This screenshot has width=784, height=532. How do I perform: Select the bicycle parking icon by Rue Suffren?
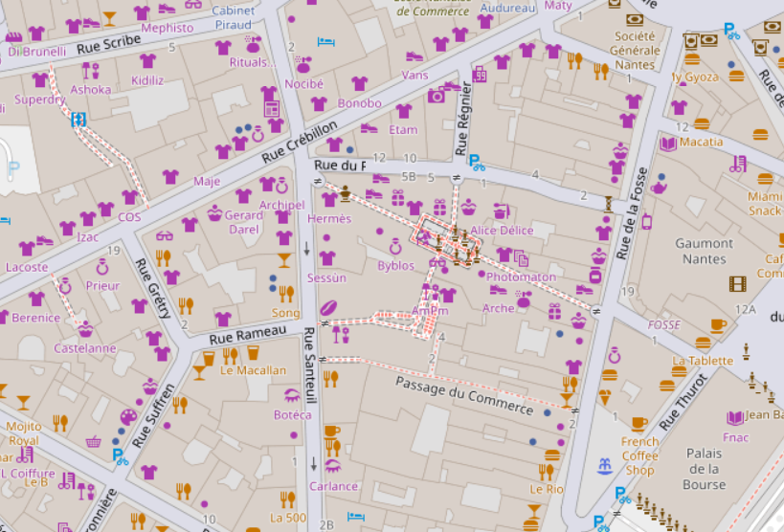[x=120, y=456]
